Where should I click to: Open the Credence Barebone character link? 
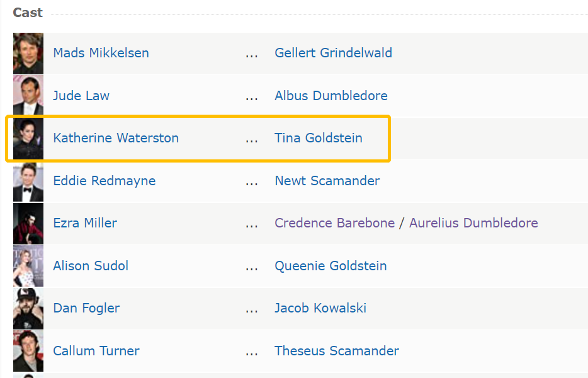tap(334, 223)
